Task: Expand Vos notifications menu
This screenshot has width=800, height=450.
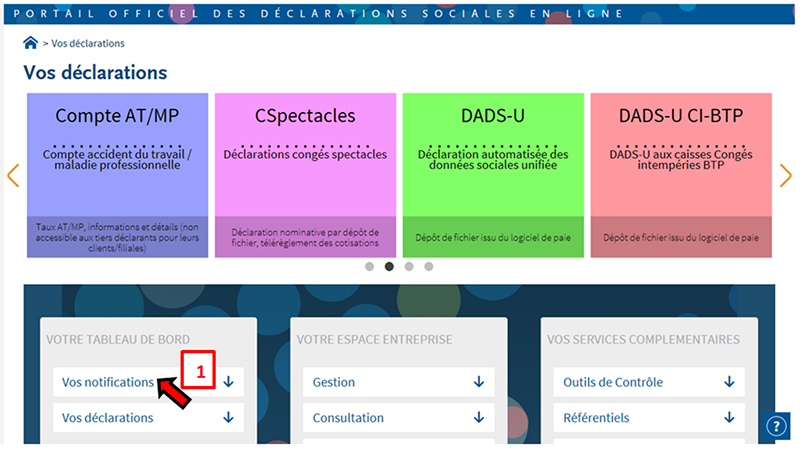Action: 148,382
